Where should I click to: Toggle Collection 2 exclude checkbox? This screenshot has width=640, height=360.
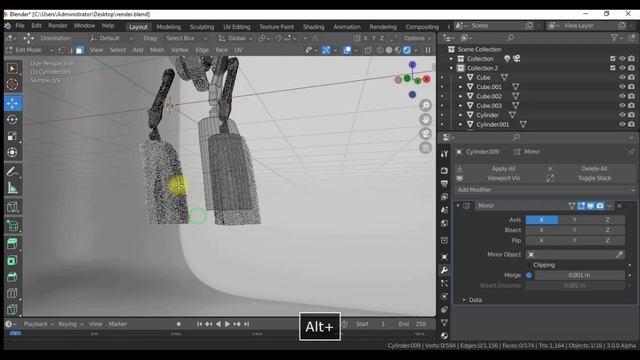(613, 68)
